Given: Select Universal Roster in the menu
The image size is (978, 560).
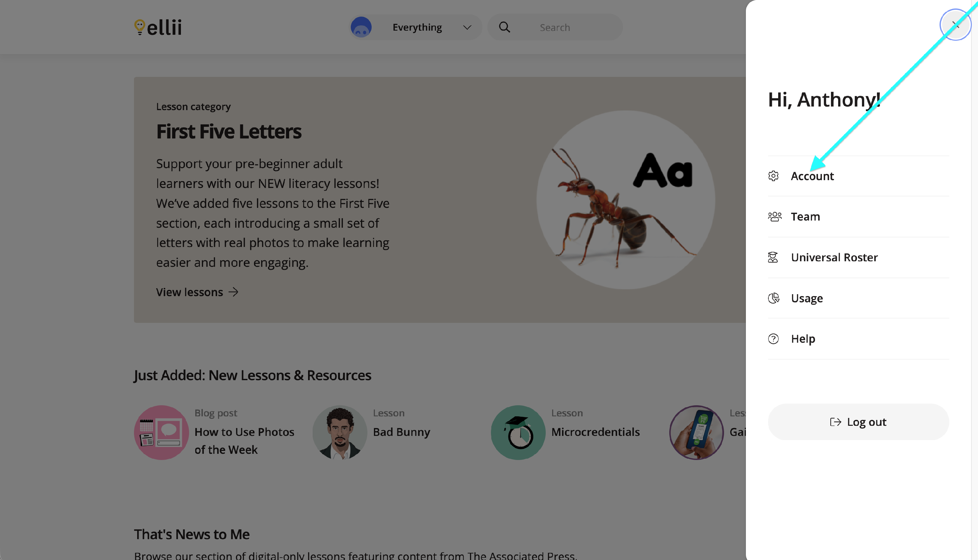Looking at the screenshot, I should click(x=834, y=258).
